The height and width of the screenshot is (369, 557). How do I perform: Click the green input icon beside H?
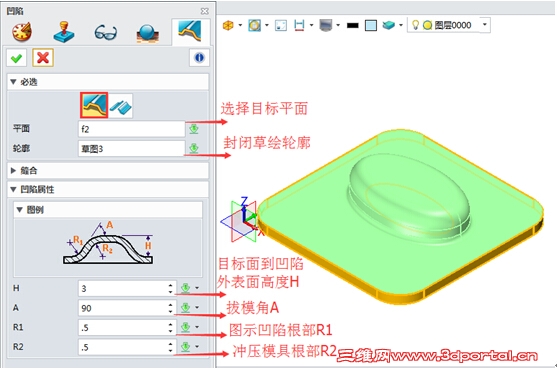[x=185, y=288]
